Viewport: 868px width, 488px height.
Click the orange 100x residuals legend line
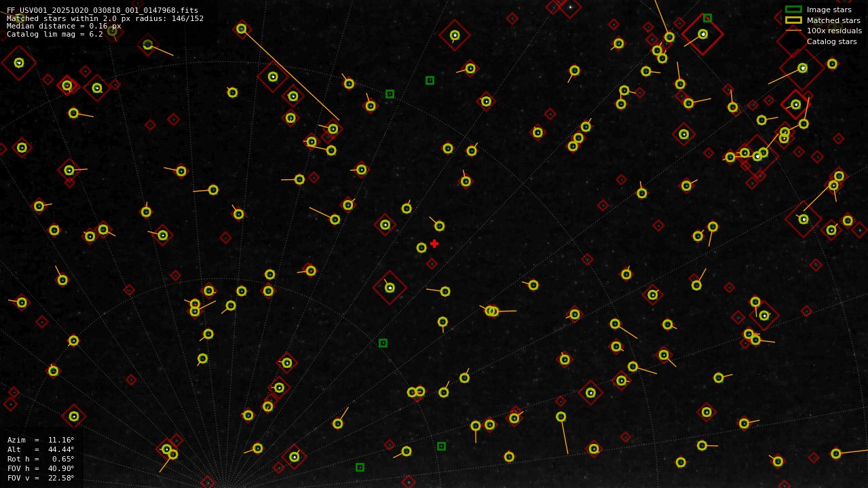tap(793, 31)
